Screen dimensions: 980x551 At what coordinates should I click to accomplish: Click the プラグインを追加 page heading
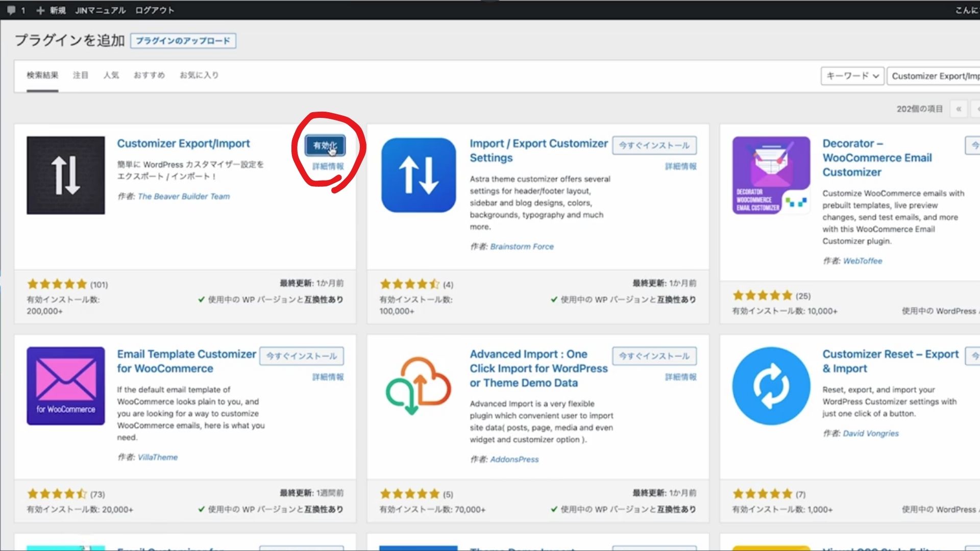click(70, 40)
